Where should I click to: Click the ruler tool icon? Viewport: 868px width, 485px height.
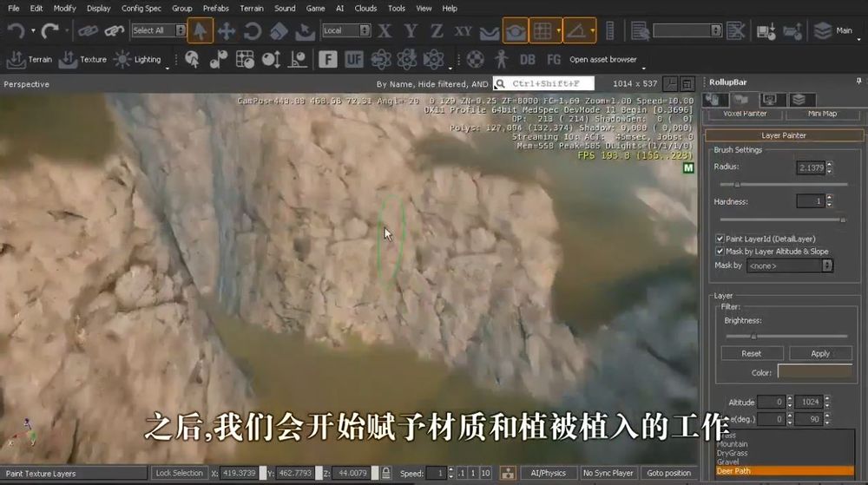(x=609, y=31)
